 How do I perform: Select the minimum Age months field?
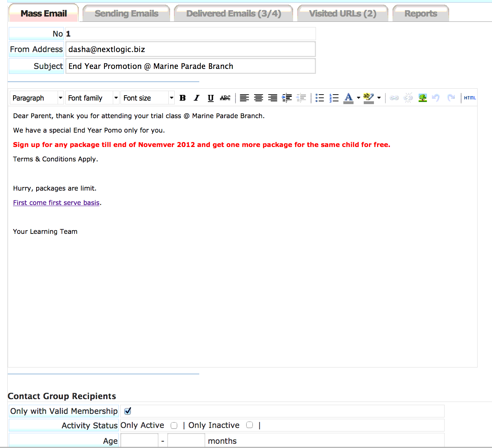click(140, 441)
